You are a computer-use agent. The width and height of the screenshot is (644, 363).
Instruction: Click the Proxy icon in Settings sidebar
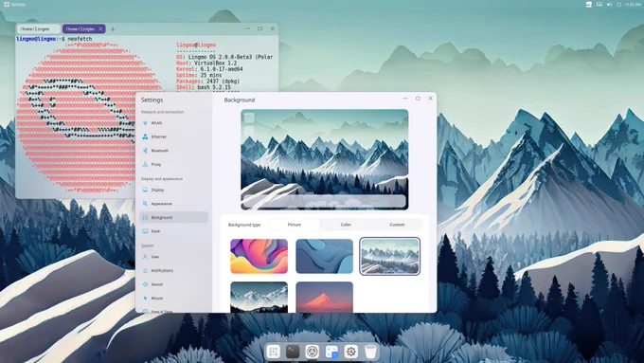[145, 164]
